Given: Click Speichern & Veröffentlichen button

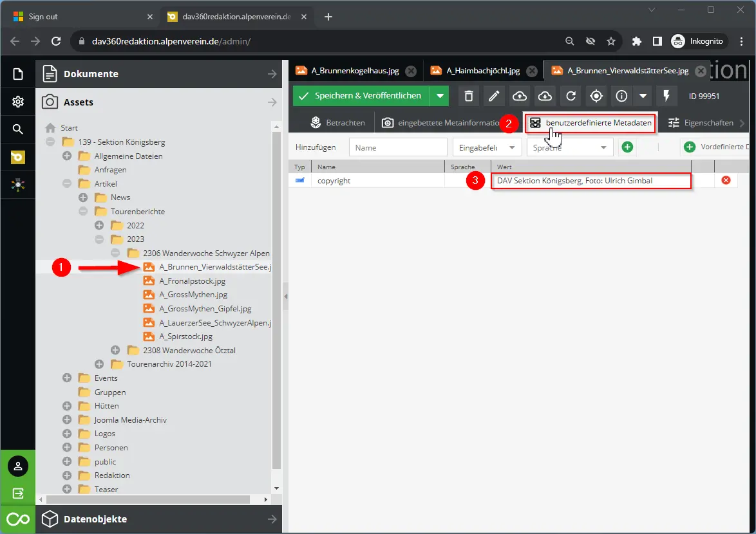Looking at the screenshot, I should pos(360,96).
